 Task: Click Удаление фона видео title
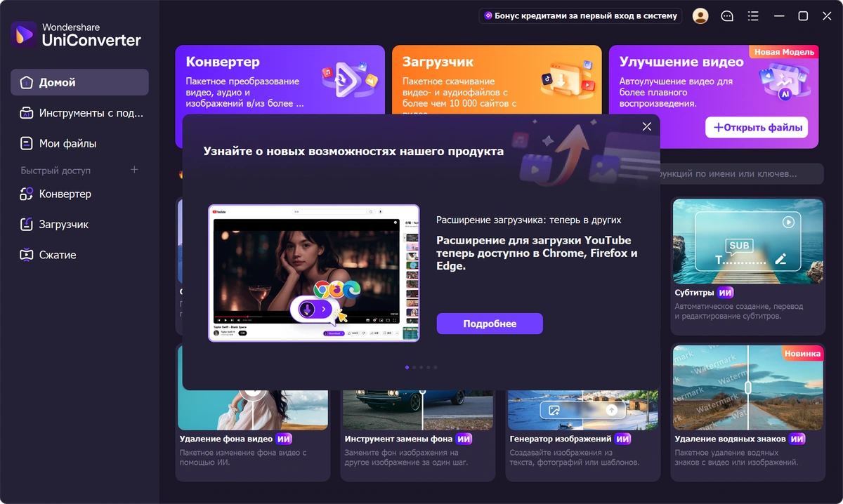coord(226,439)
